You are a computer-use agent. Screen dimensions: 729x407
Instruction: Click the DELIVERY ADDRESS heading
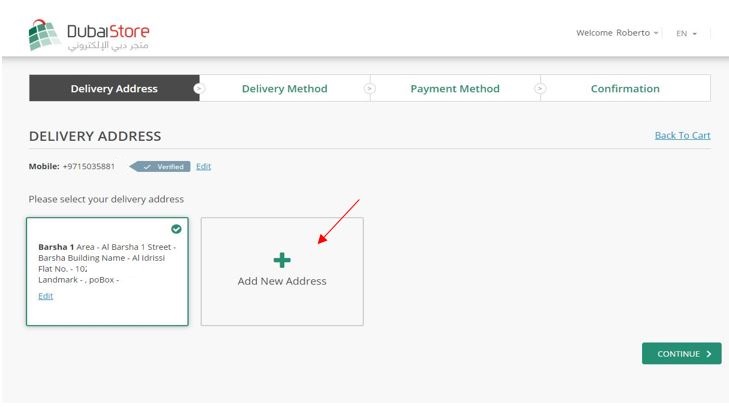[x=95, y=136]
